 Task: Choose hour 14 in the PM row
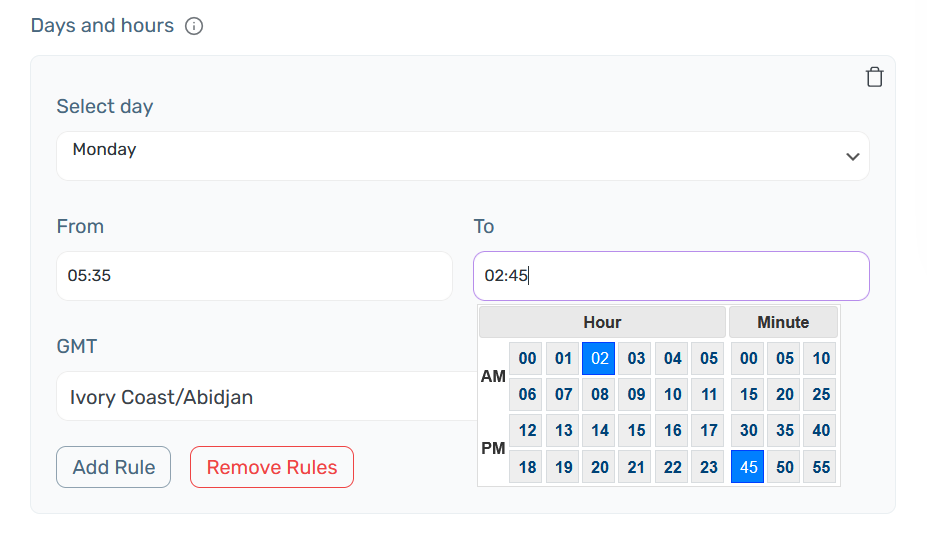(600, 431)
